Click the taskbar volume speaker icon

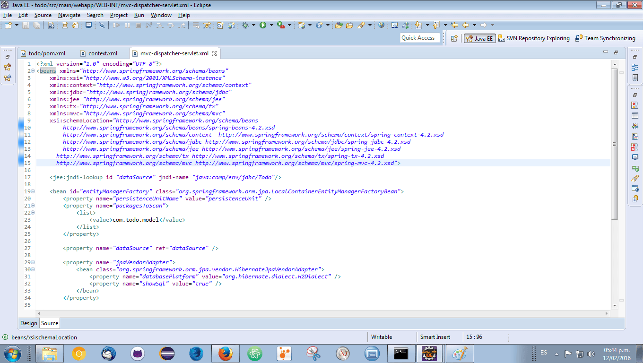click(x=591, y=354)
